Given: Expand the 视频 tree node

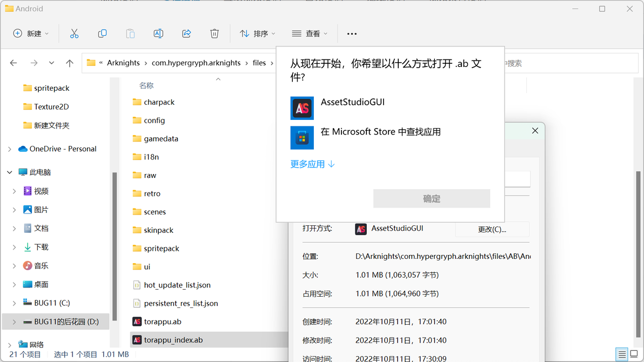Looking at the screenshot, I should (14, 191).
